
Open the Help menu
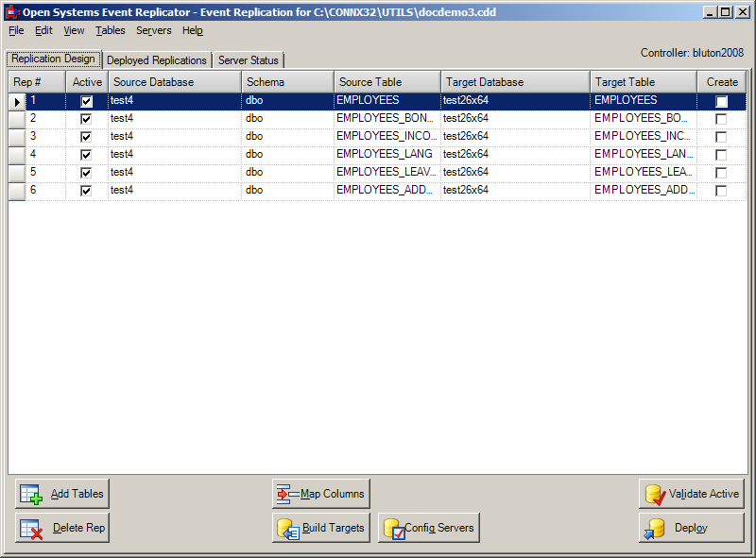pos(193,30)
